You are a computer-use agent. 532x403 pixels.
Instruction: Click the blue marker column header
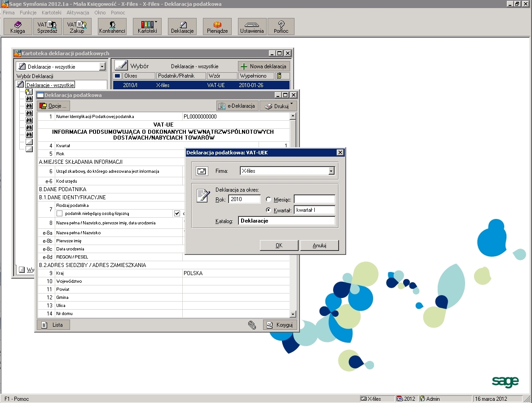click(117, 76)
